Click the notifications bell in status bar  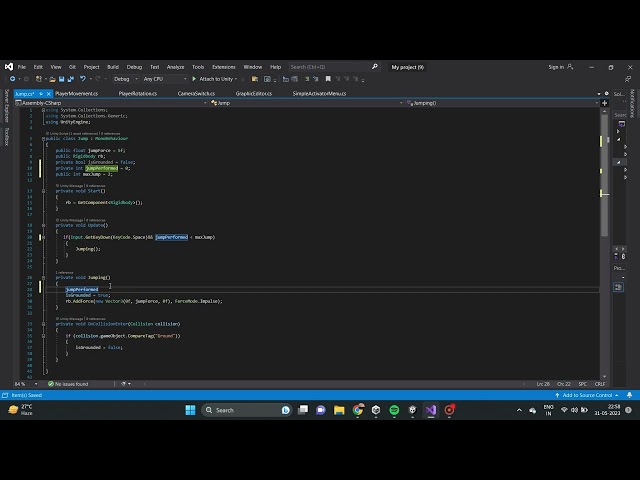[x=629, y=395]
